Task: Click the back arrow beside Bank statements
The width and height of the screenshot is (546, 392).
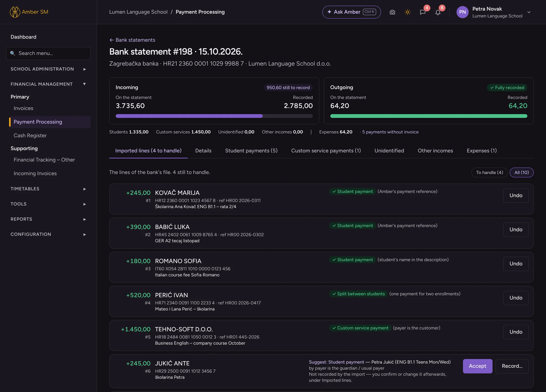Action: [111, 40]
